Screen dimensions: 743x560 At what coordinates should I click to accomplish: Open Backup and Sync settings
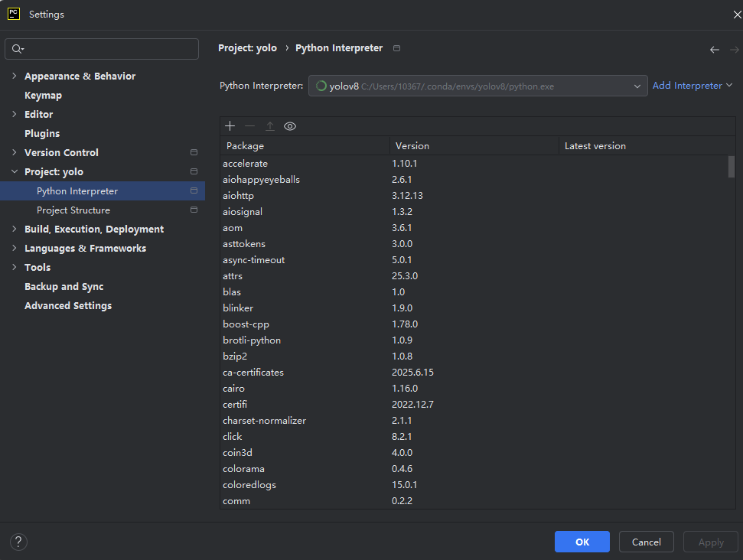pyautogui.click(x=64, y=286)
